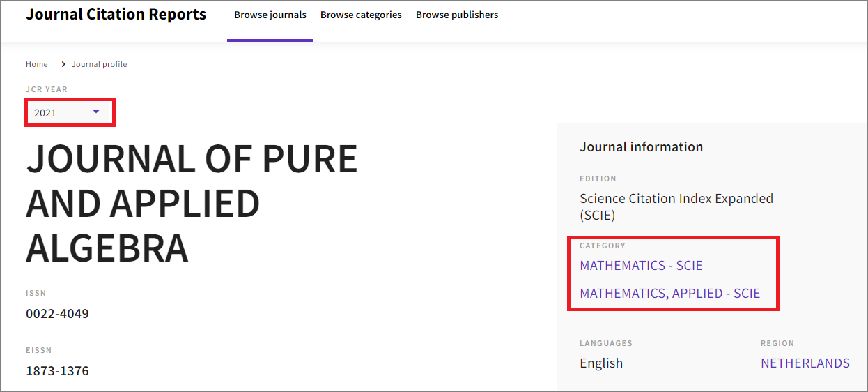Image resolution: width=868 pixels, height=392 pixels.
Task: Click the EDITION label
Action: click(x=598, y=179)
